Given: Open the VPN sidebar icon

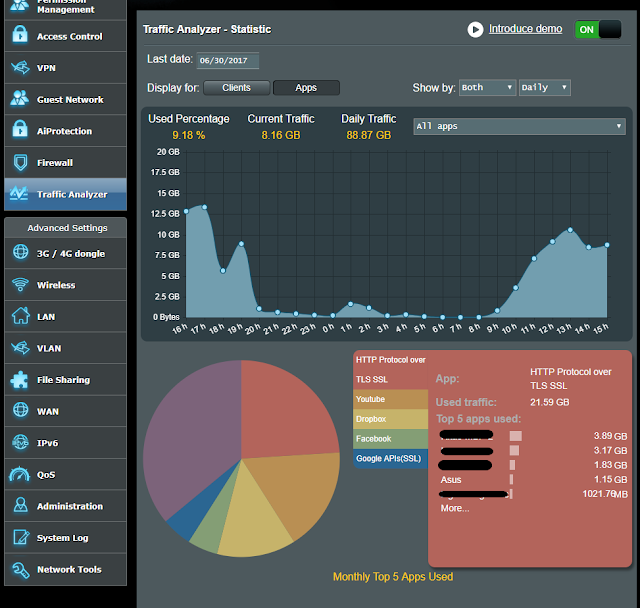Looking at the screenshot, I should point(20,68).
